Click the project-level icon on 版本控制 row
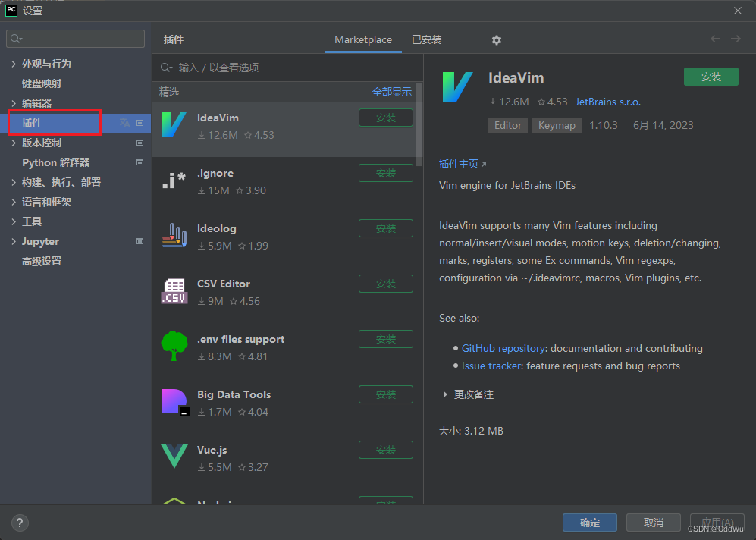Image resolution: width=756 pixels, height=540 pixels. pyautogui.click(x=140, y=143)
